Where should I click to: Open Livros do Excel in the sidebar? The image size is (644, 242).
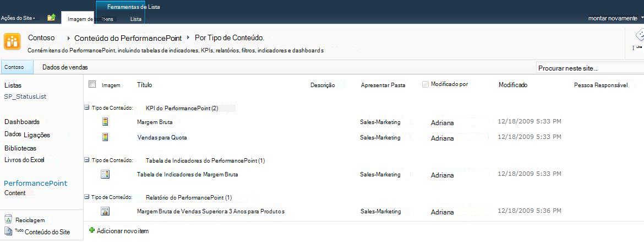24,160
